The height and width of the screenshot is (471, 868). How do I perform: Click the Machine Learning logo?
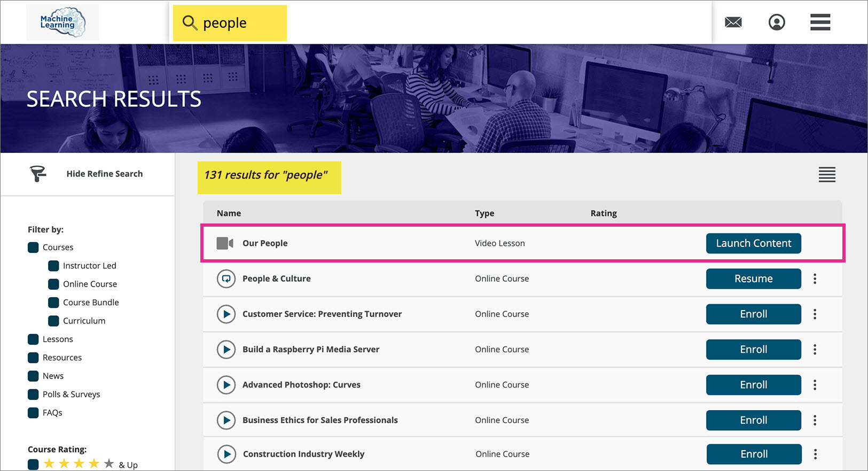coord(63,22)
